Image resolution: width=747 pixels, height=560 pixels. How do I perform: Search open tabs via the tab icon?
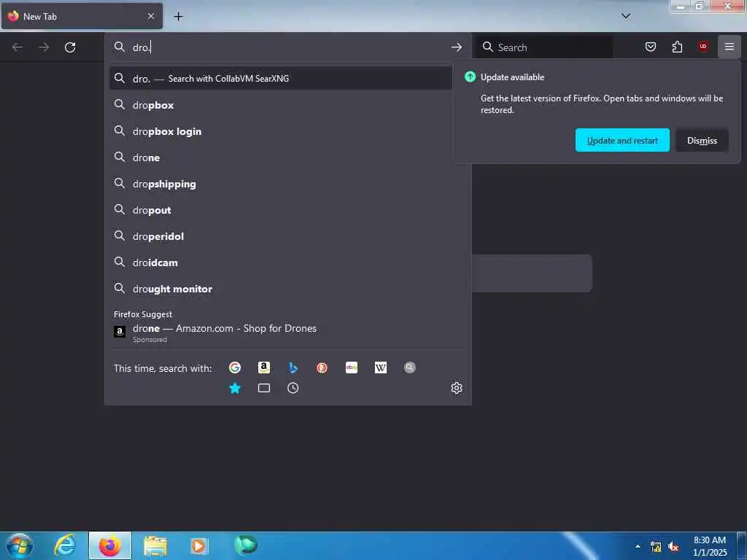264,388
